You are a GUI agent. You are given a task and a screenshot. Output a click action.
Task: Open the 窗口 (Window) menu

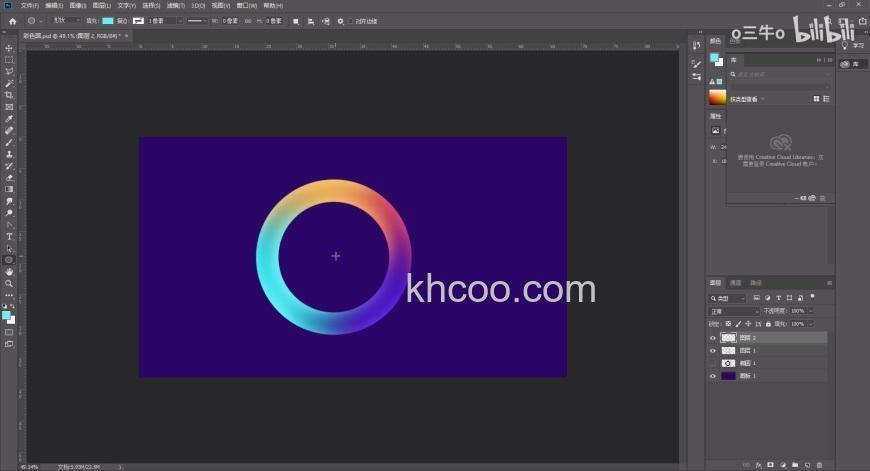click(246, 6)
